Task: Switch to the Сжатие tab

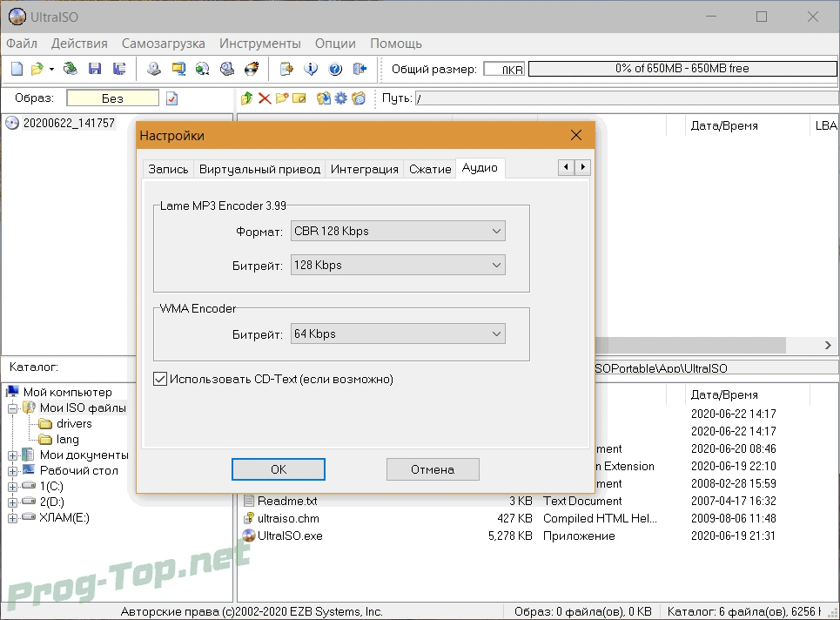Action: (x=430, y=169)
